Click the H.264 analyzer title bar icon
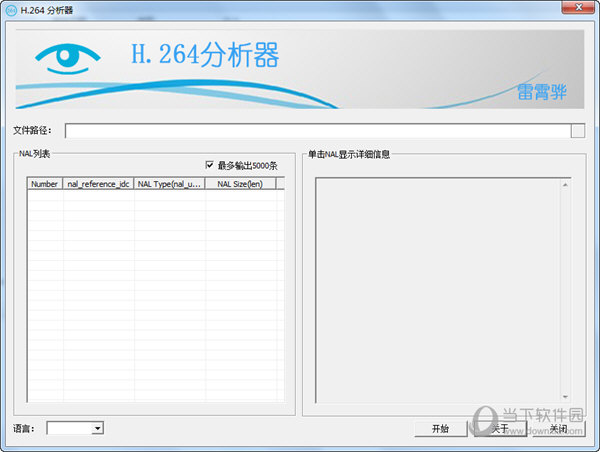Image resolution: width=600 pixels, height=452 pixels. (11, 10)
